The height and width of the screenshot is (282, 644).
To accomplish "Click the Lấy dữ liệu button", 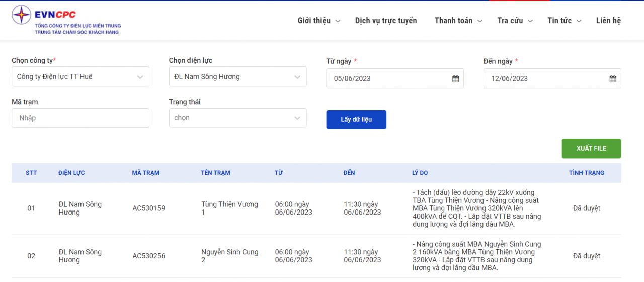I will 356,120.
